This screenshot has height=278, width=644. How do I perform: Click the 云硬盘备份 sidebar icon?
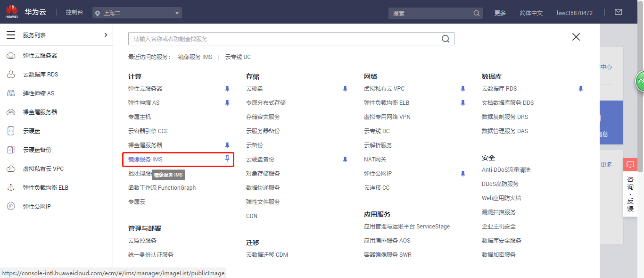coord(11,150)
